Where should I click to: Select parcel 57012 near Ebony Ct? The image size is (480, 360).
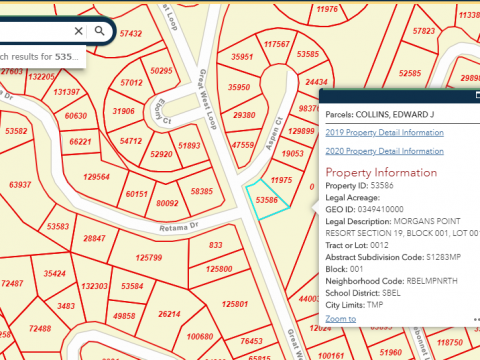pyautogui.click(x=131, y=82)
